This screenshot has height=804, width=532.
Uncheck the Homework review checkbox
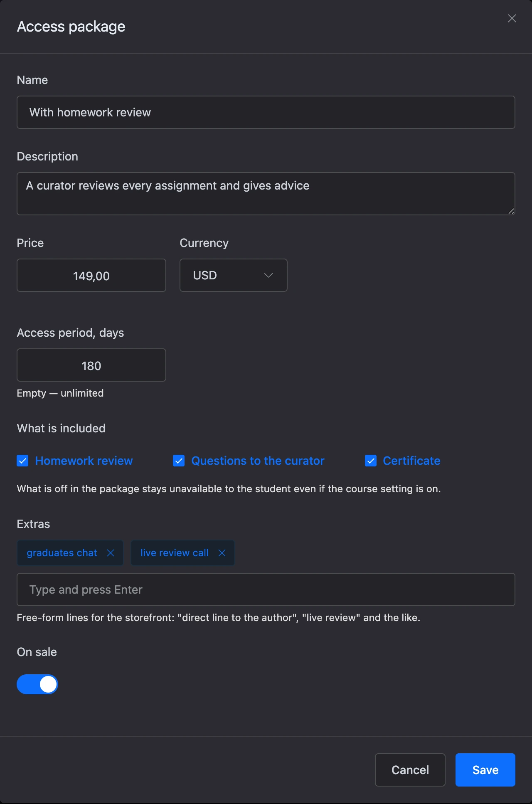(x=22, y=461)
